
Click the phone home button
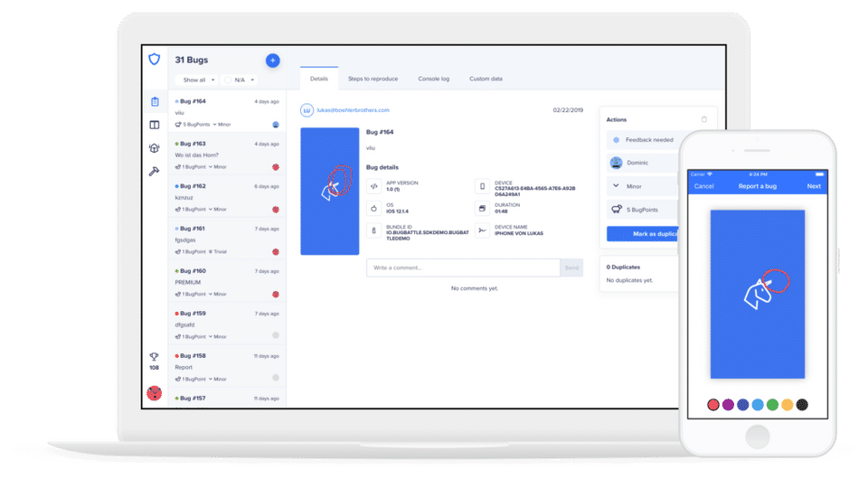758,437
